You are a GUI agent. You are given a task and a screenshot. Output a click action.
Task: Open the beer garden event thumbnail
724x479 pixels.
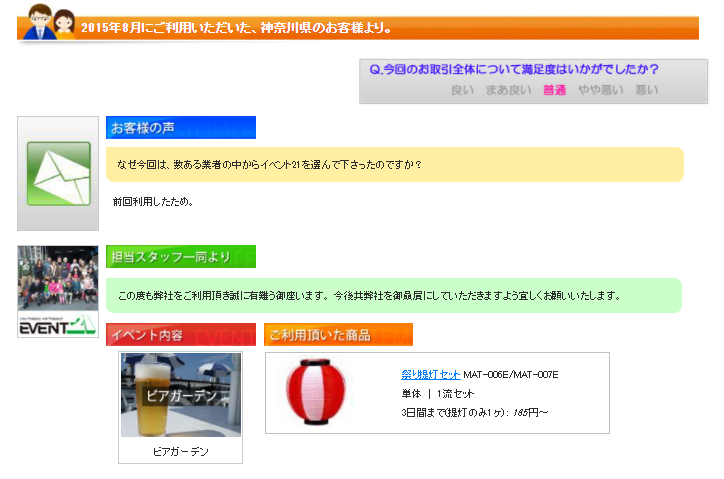pyautogui.click(x=180, y=395)
